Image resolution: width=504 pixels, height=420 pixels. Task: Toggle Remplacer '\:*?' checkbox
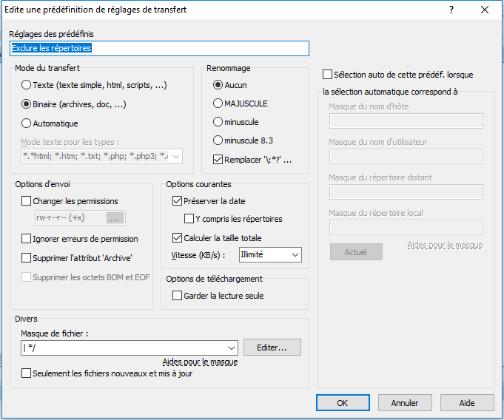(x=218, y=159)
